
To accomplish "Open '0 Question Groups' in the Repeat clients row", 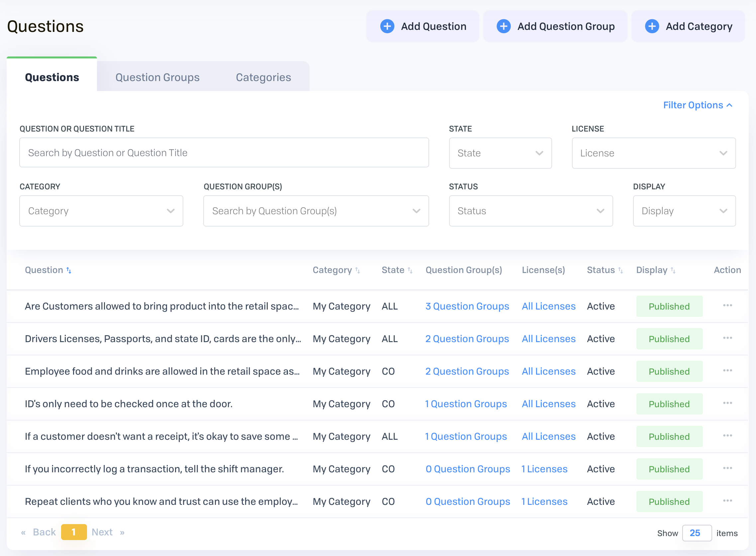I will (468, 502).
